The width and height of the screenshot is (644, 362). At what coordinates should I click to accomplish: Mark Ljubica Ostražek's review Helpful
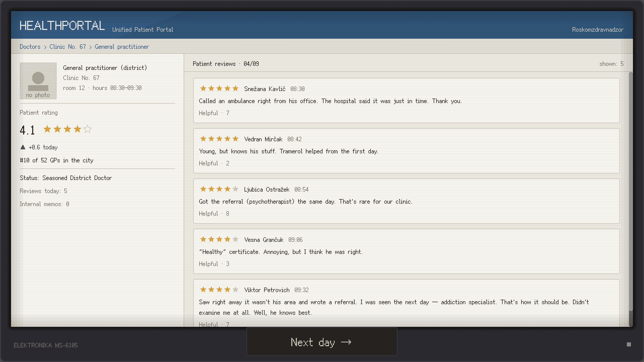(214, 214)
